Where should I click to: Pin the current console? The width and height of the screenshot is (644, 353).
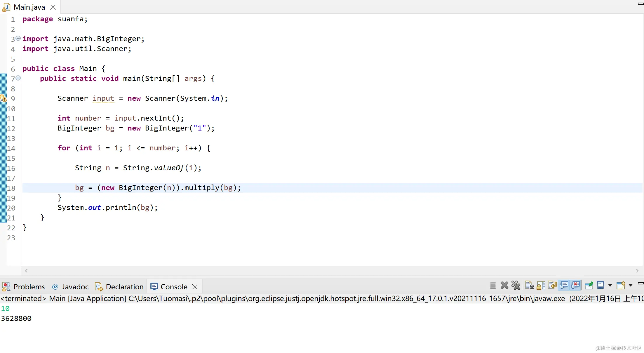click(x=589, y=285)
